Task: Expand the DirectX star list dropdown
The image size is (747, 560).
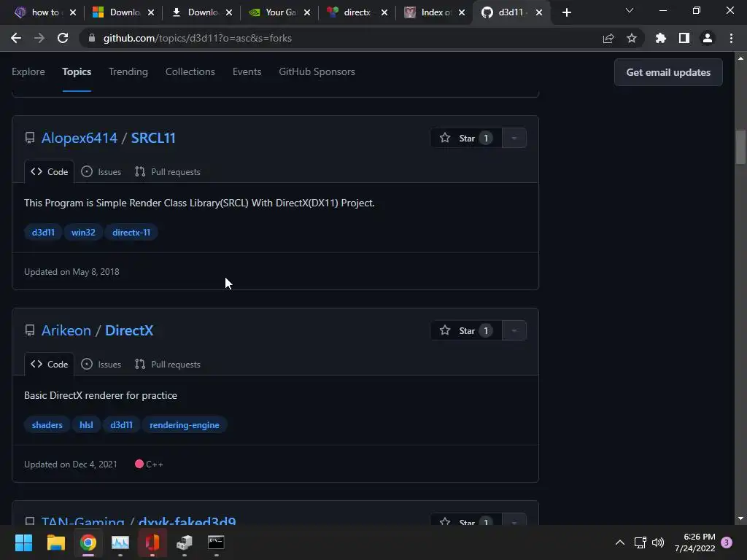Action: click(x=514, y=330)
